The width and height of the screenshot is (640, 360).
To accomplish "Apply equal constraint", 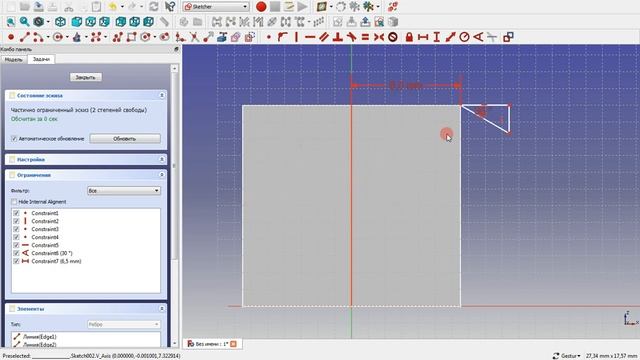I will pos(365,37).
